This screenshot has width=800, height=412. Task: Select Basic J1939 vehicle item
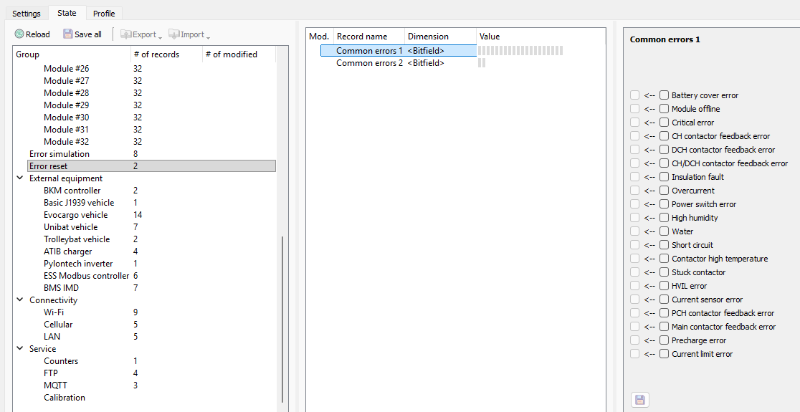79,202
